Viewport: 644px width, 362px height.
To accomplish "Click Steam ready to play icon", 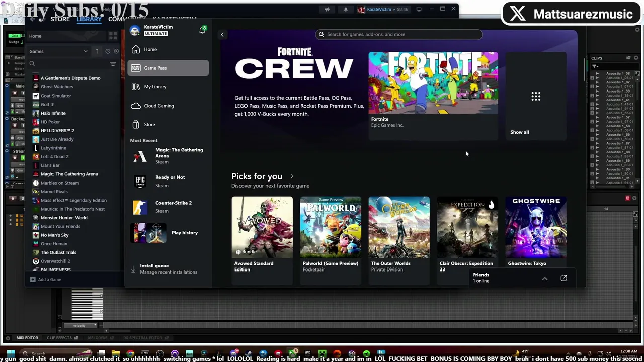I will click(116, 51).
